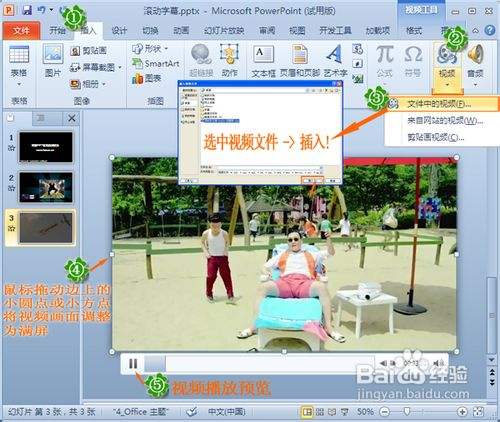
Task: Switch to the 审阅 ribbon tab
Action: 267,31
